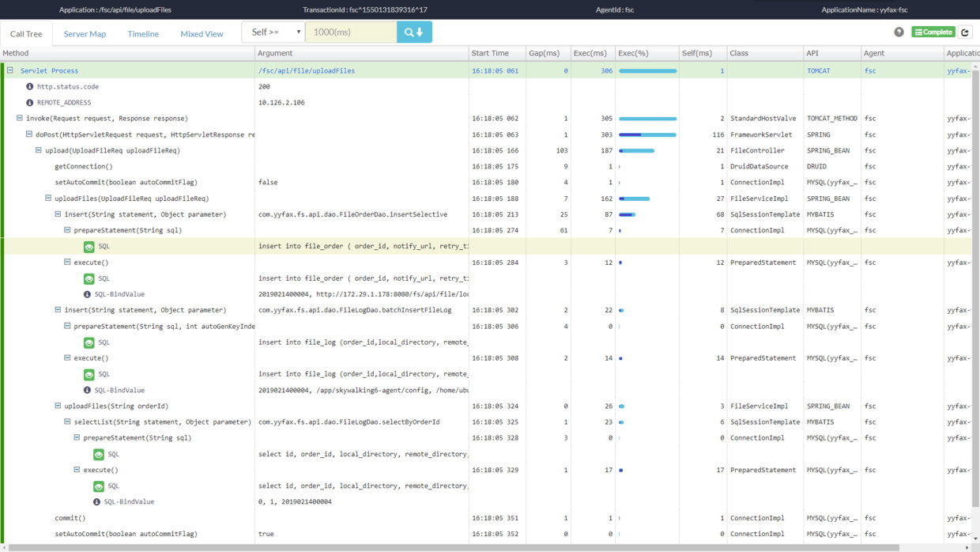Click the help question mark icon
The width and height of the screenshot is (980, 552).
[x=899, y=32]
